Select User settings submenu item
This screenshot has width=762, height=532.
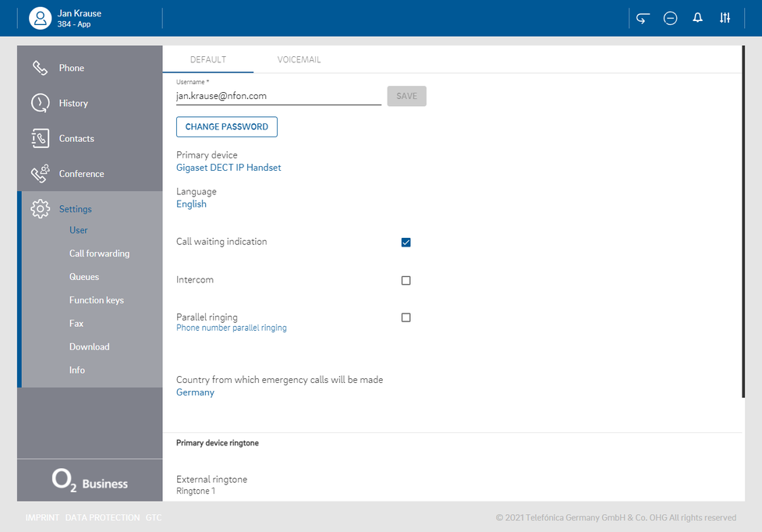coord(78,230)
